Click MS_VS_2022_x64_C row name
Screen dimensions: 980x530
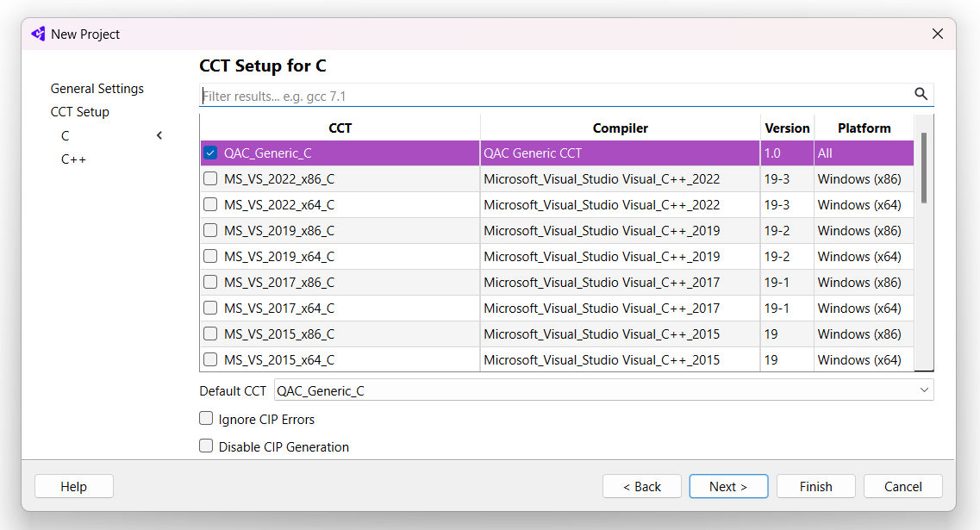pyautogui.click(x=279, y=205)
